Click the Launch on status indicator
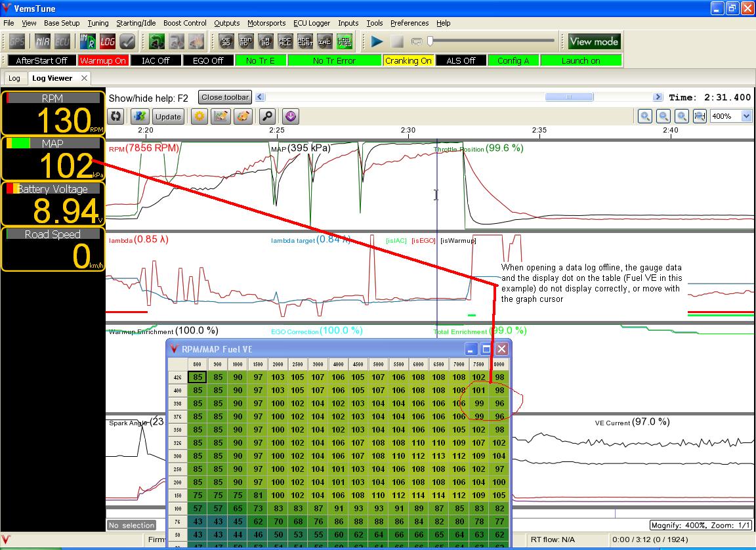756x550 pixels. [x=581, y=60]
